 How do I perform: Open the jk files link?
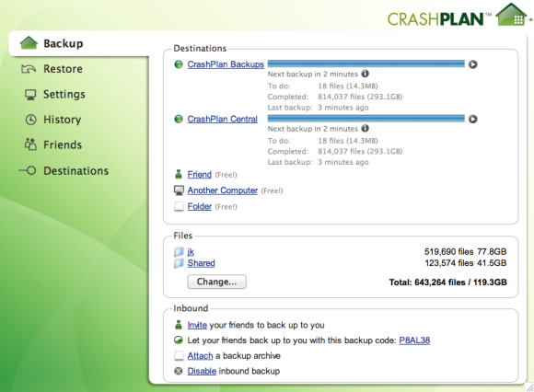191,252
